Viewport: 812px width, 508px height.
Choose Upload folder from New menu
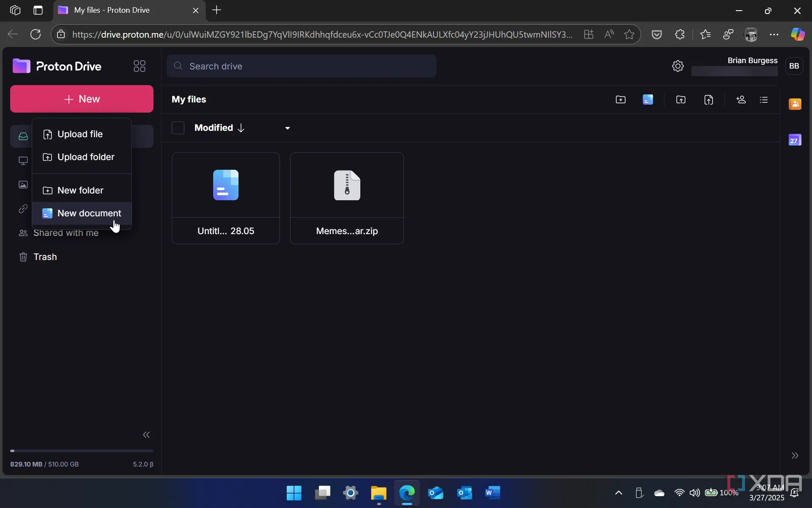click(x=82, y=157)
